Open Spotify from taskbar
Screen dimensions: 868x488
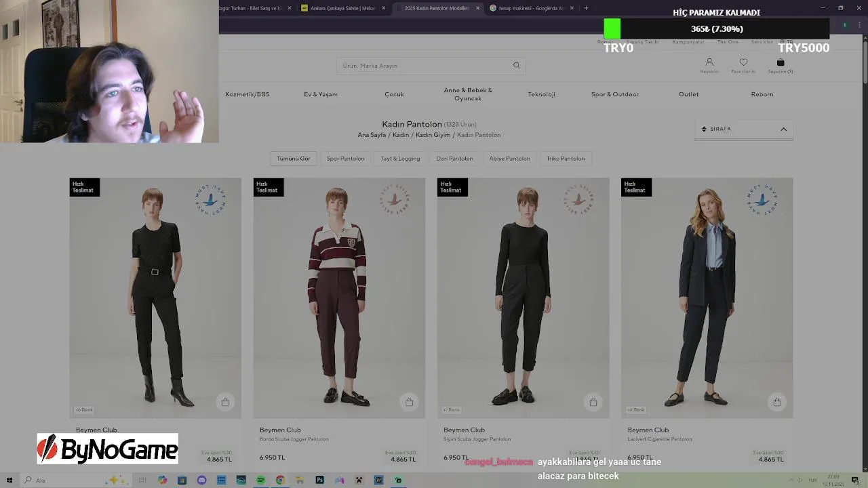(x=260, y=480)
